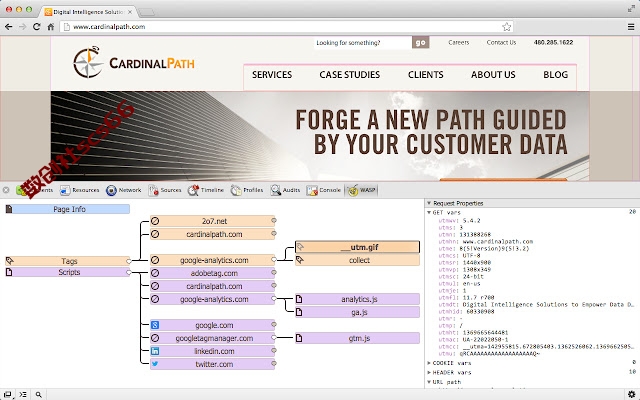
Task: Click the Twitter bird icon
Action: (x=155, y=364)
